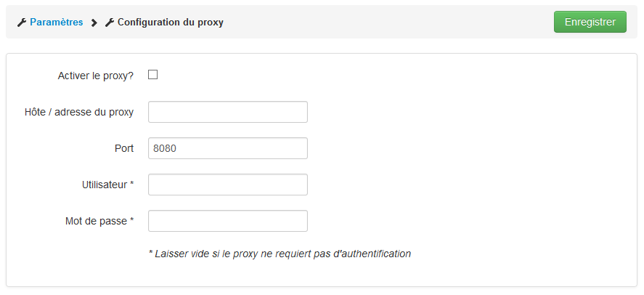Click the "Utilisateur *" label
The image size is (644, 295).
click(x=108, y=185)
